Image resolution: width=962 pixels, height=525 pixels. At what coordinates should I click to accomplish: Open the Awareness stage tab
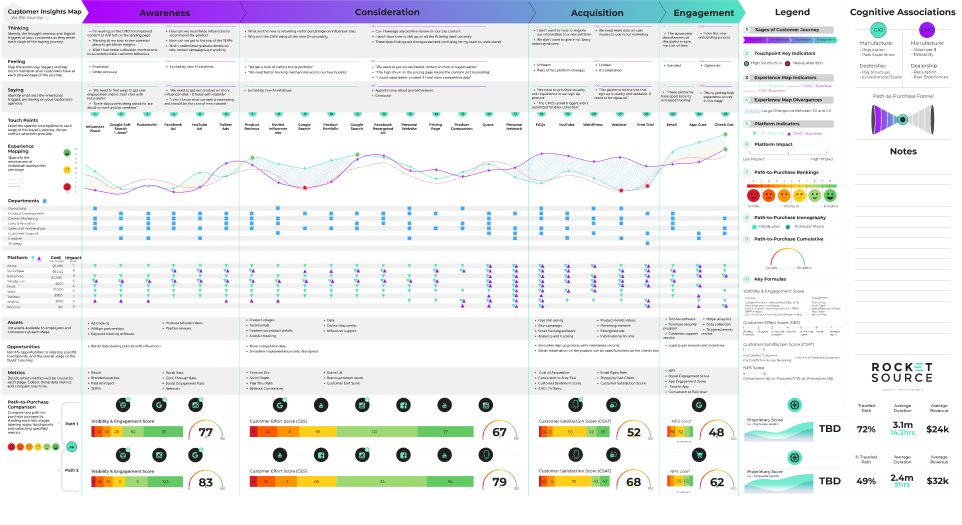click(x=164, y=13)
